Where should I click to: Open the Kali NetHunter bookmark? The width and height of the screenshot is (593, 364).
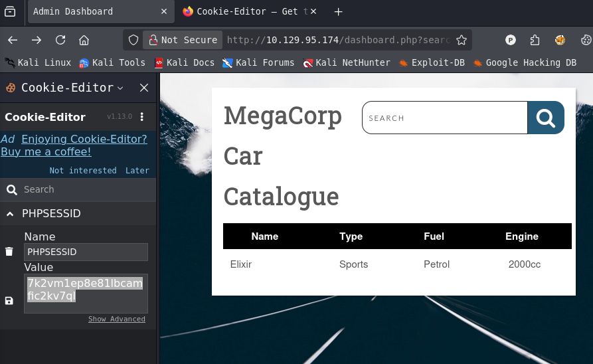[x=347, y=63]
